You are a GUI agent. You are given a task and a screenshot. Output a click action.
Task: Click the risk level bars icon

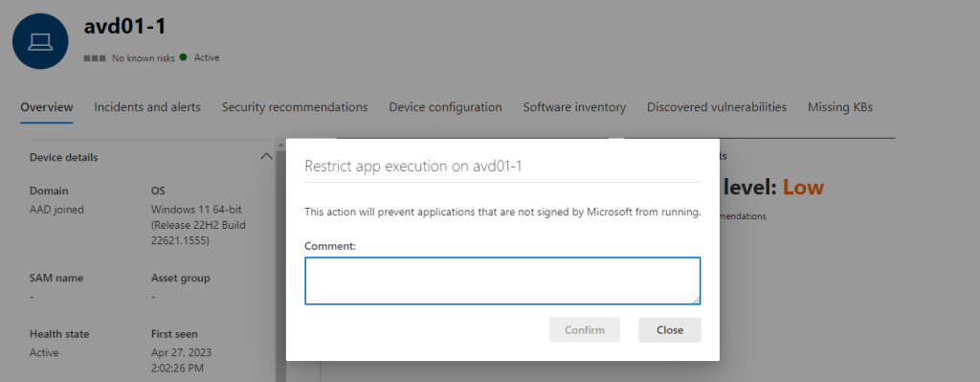tap(95, 58)
